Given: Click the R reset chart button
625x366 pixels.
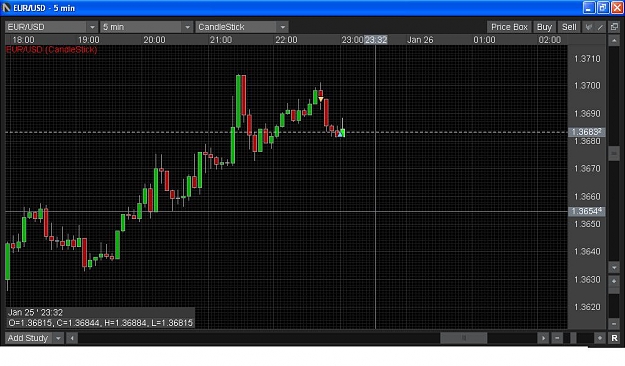Looking at the screenshot, I should [614, 338].
